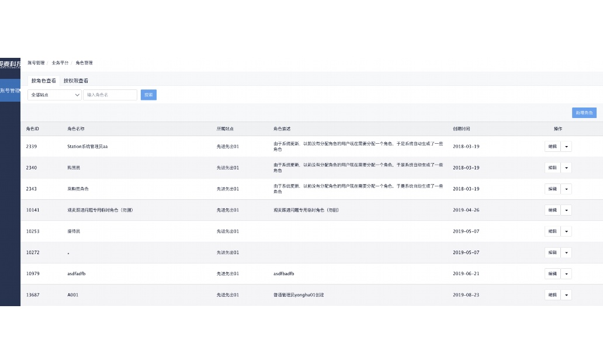Open the dropdown caret for role asdfadfb
The image size is (603, 364).
[566, 273]
